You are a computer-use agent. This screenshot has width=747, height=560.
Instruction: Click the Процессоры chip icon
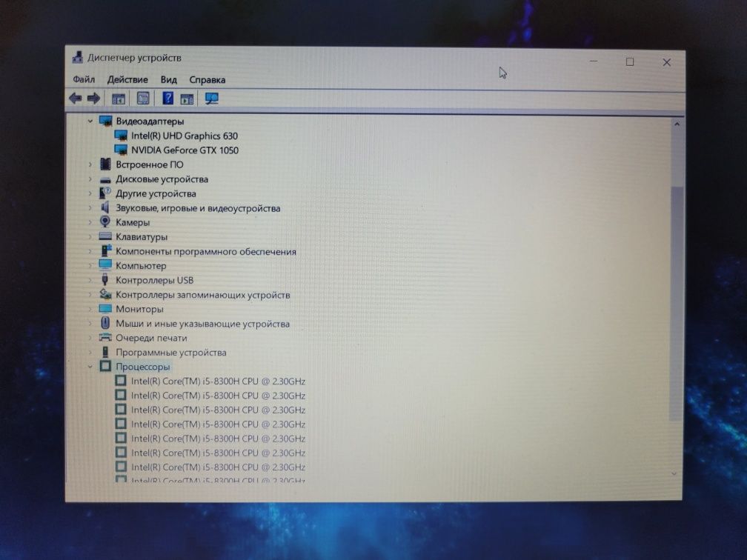(105, 366)
